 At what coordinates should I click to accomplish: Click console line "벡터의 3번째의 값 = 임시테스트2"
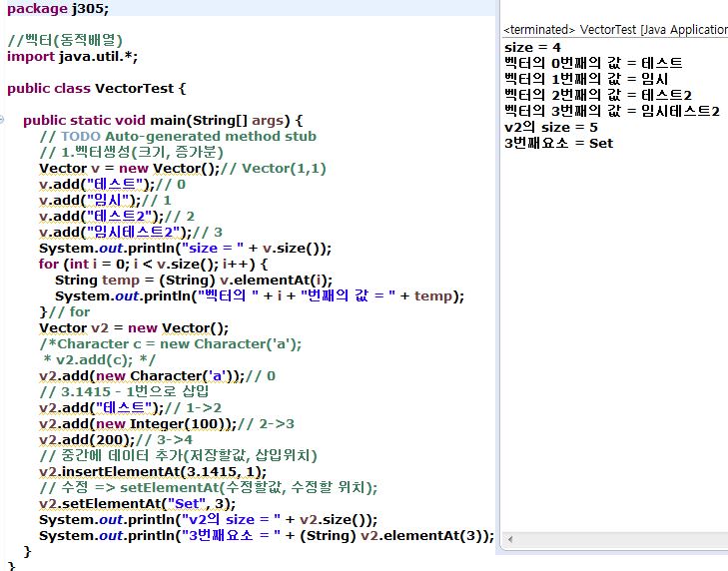(x=612, y=111)
